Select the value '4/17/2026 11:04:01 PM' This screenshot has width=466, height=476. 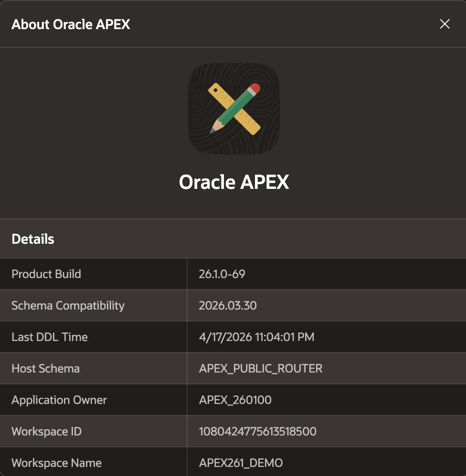tap(256, 337)
